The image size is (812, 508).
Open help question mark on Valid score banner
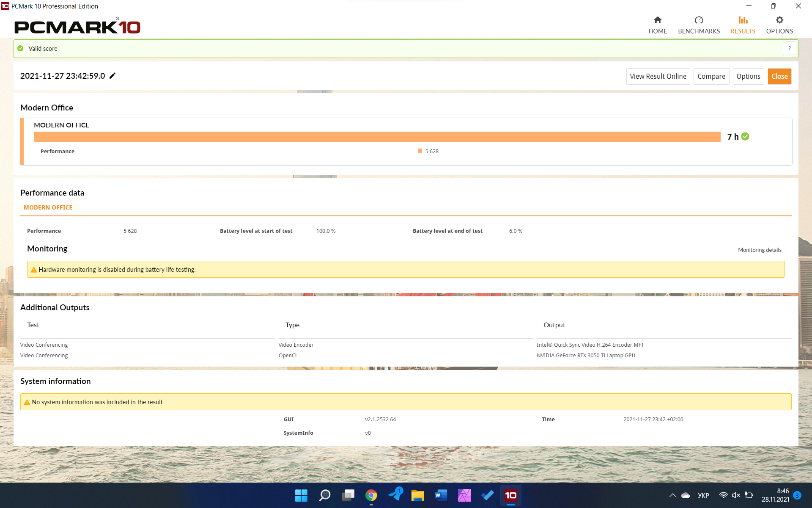point(789,48)
